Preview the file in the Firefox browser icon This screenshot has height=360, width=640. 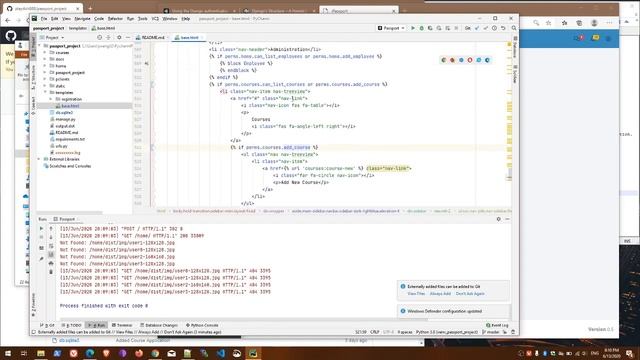pyautogui.click(x=452, y=60)
